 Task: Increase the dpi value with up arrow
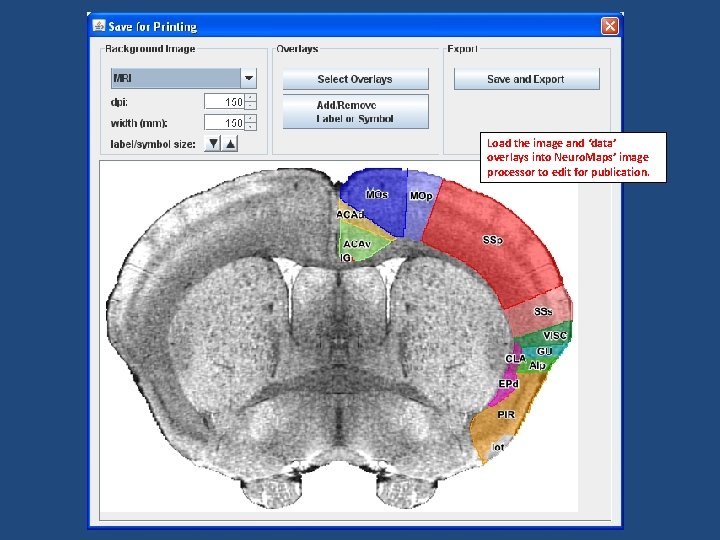[251, 98]
